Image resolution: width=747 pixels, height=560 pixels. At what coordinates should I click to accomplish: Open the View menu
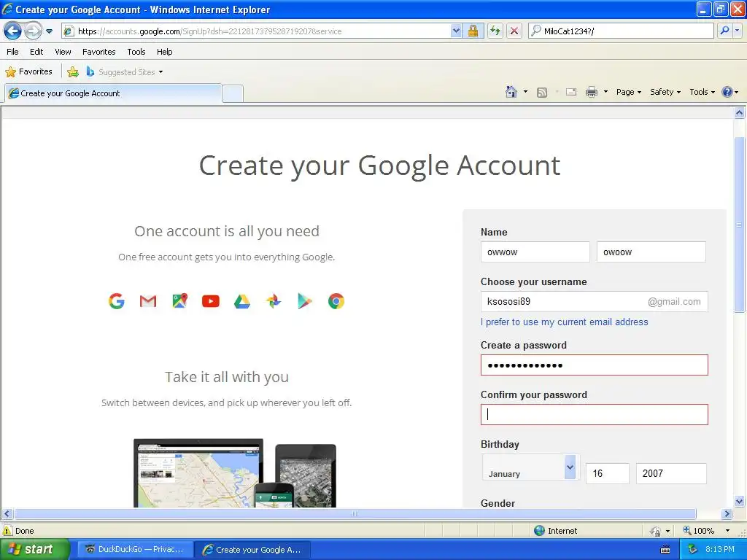coord(63,52)
